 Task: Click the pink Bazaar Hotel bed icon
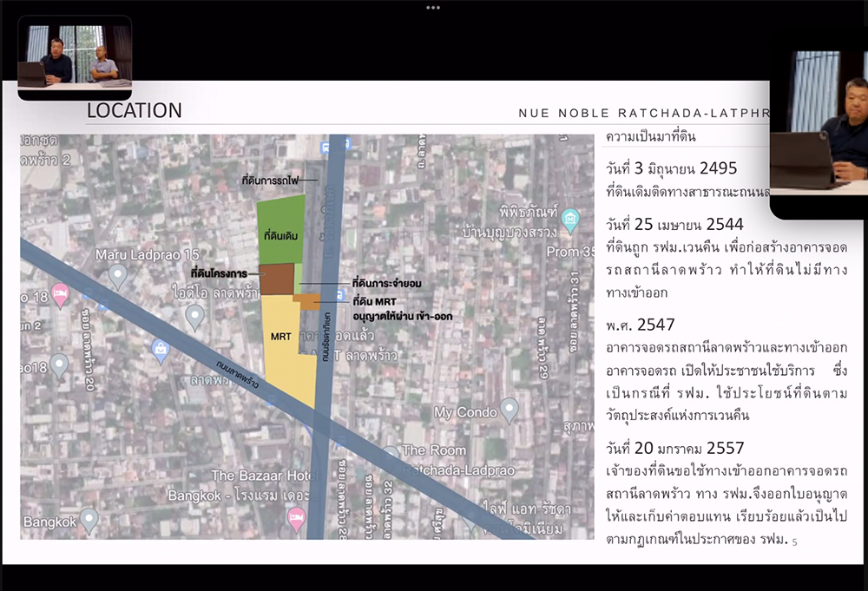click(x=296, y=519)
